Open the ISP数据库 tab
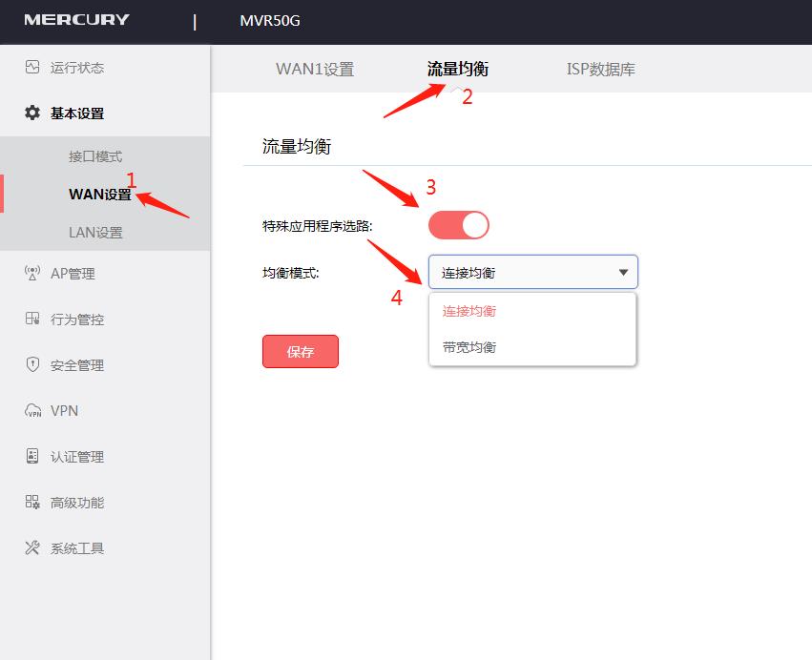Image resolution: width=812 pixels, height=660 pixels. 601,69
